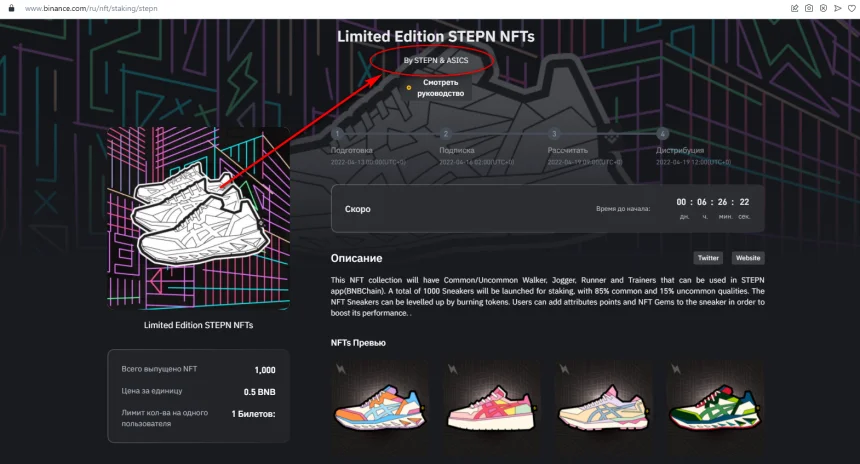Viewport: 860px width, 464px height.
Task: Click the ad-block shield icon
Action: (823, 8)
